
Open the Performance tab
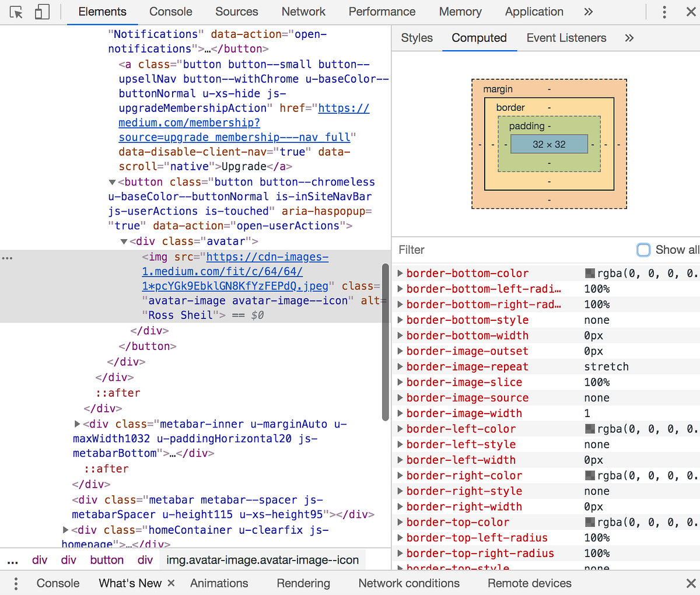click(382, 12)
